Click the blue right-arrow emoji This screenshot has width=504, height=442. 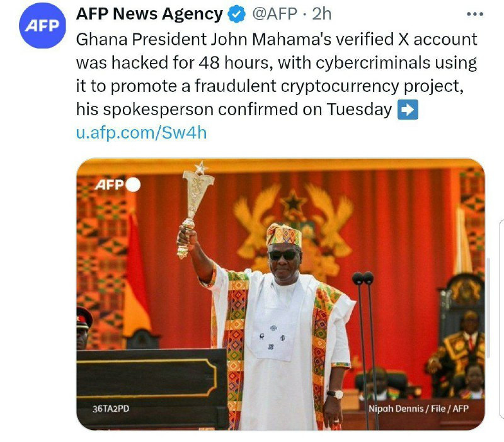[x=408, y=110]
